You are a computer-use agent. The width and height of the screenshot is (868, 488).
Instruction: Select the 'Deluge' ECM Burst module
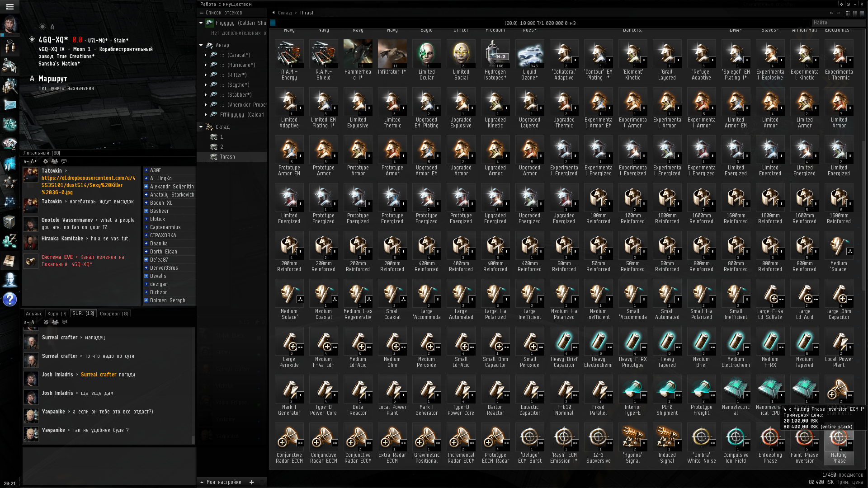click(529, 443)
